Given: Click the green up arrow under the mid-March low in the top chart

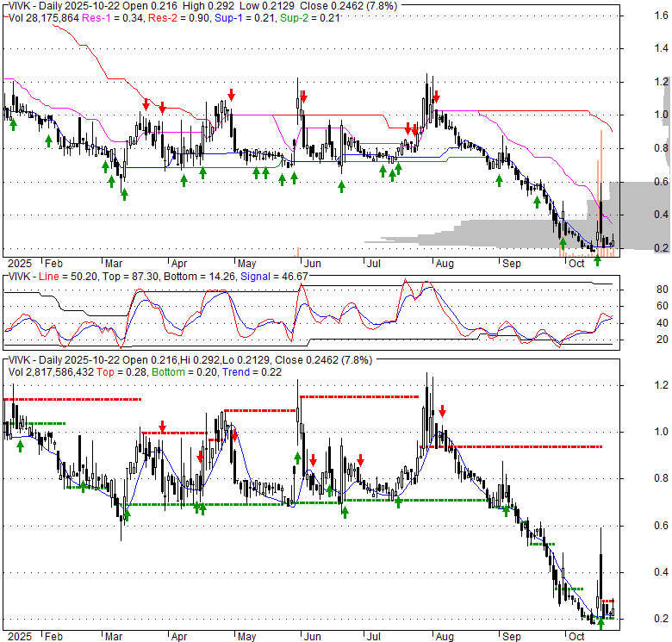Looking at the screenshot, I should (x=123, y=194).
